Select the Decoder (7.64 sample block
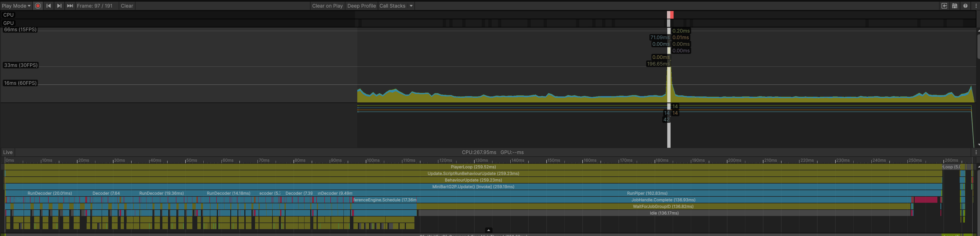Screen dimensions: 980x236 coord(106,193)
